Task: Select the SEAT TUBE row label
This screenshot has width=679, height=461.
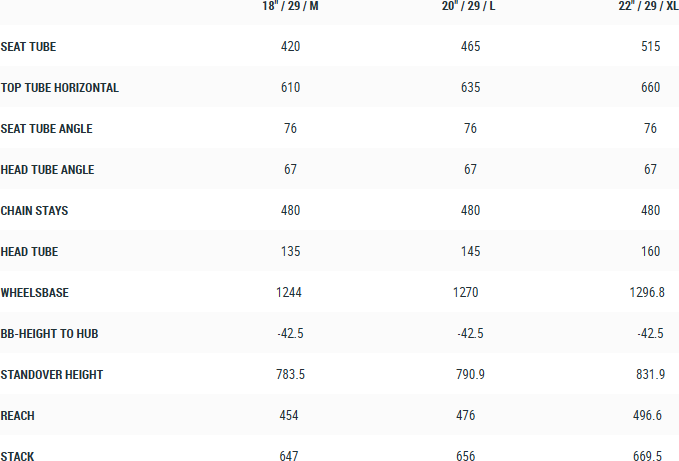Action: [29, 47]
